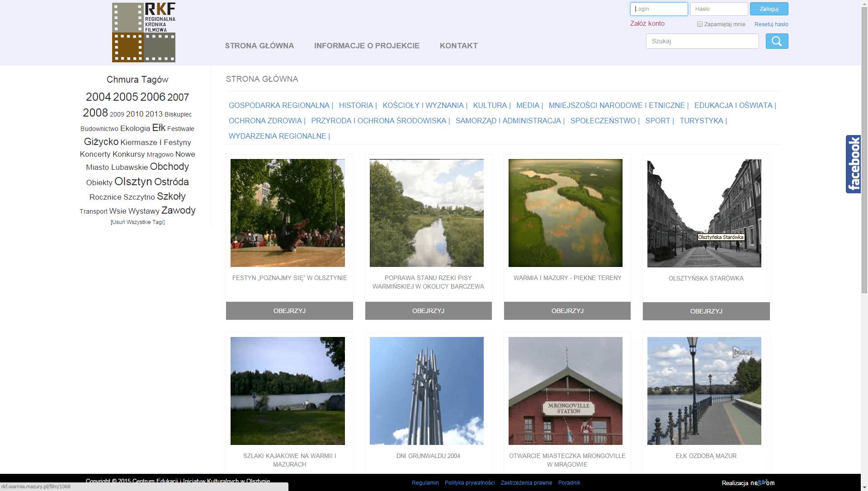Image resolution: width=868 pixels, height=491 pixels.
Task: Click the magnifying glass search button
Action: point(777,41)
